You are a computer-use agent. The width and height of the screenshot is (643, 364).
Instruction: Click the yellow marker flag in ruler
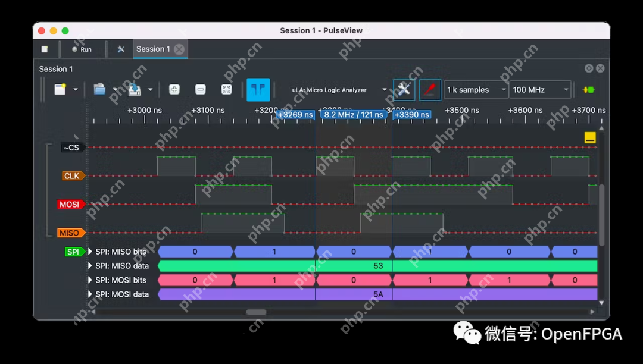pyautogui.click(x=590, y=138)
